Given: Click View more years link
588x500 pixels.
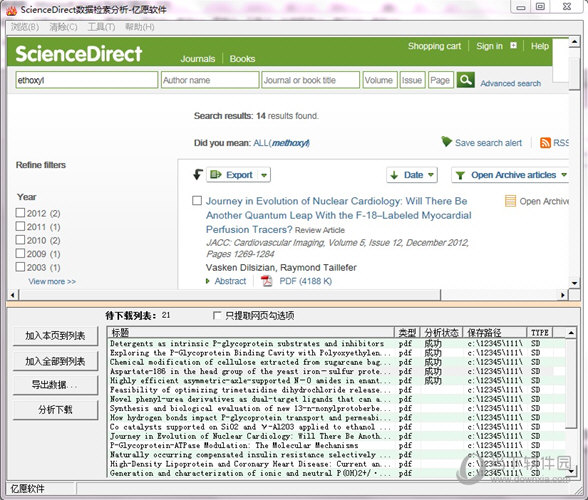Looking at the screenshot, I should (52, 281).
